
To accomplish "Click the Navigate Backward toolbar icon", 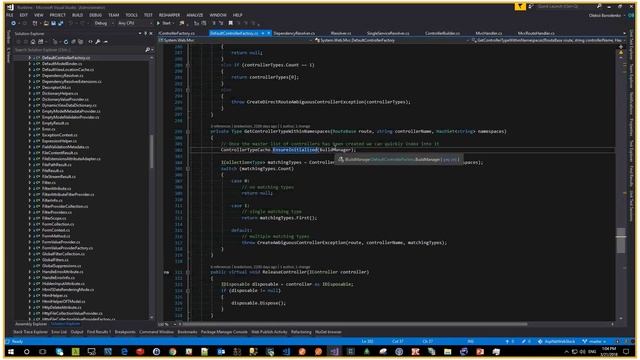I will point(13,23).
